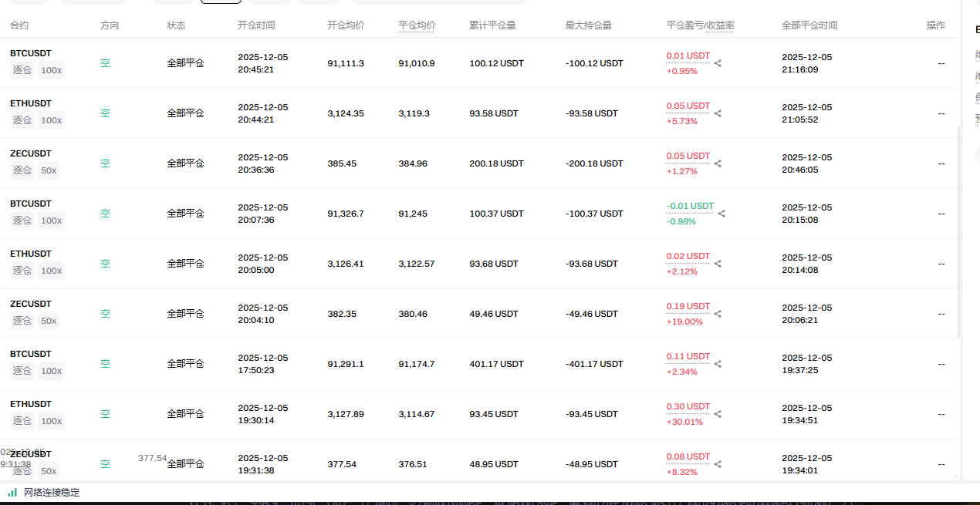Viewport: 980px width, 505px height.
Task: Click the 100x leverage badge under ETHUSDT
Action: [x=51, y=120]
